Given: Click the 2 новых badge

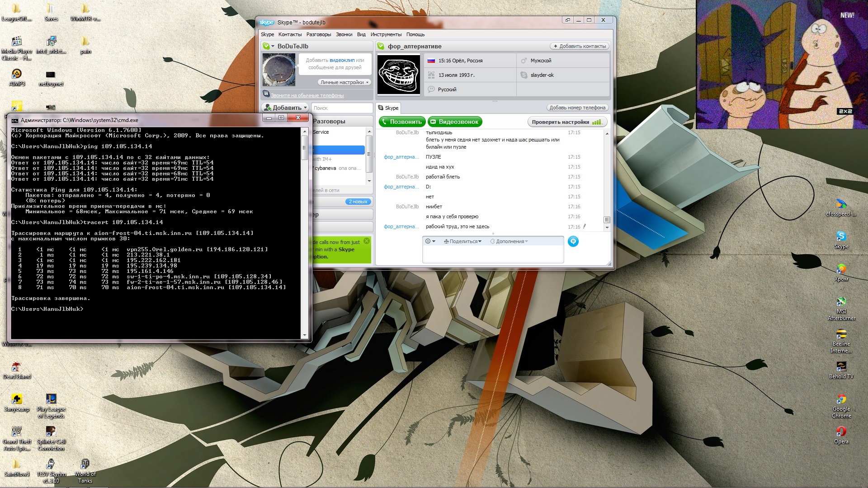Looking at the screenshot, I should pos(358,202).
